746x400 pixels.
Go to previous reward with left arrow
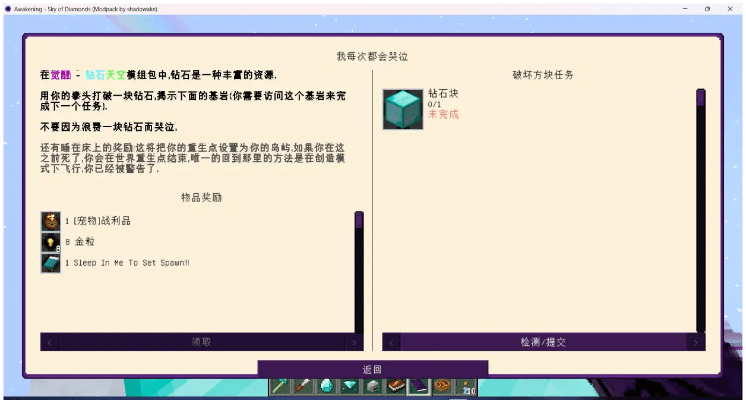click(x=49, y=342)
